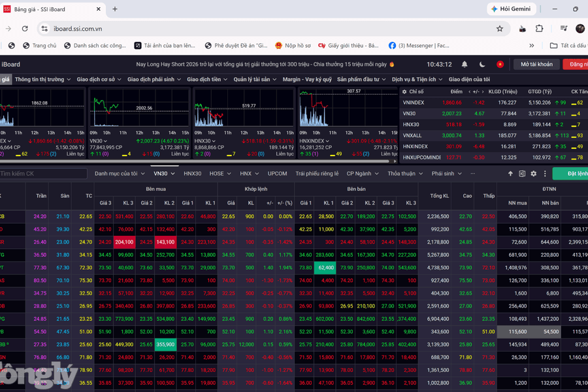The width and height of the screenshot is (588, 392).
Task: Change language using the Vietnam flag icon
Action: click(x=500, y=65)
